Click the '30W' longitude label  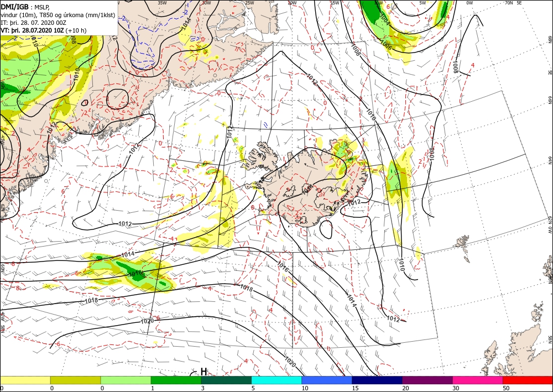206,3
